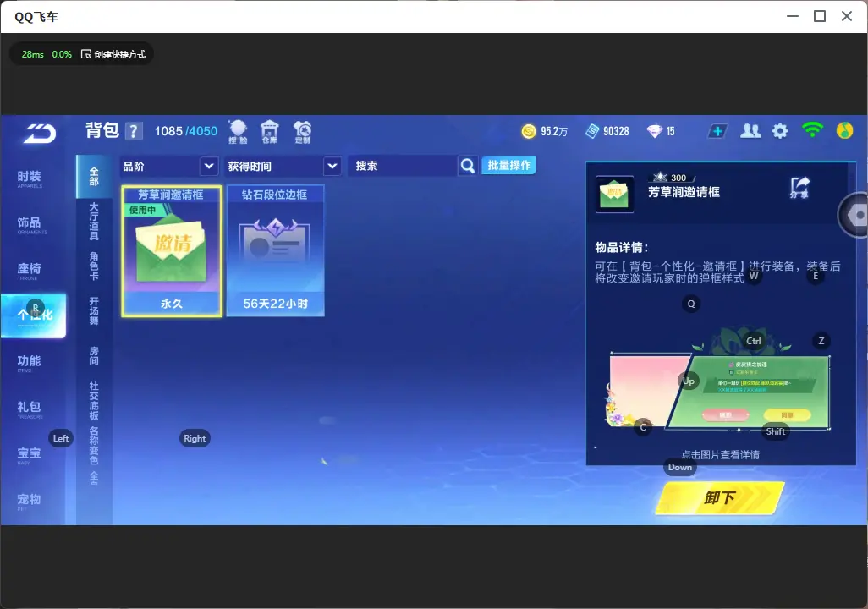The height and width of the screenshot is (609, 868).
Task: Click the diamond currency icon
Action: [654, 131]
